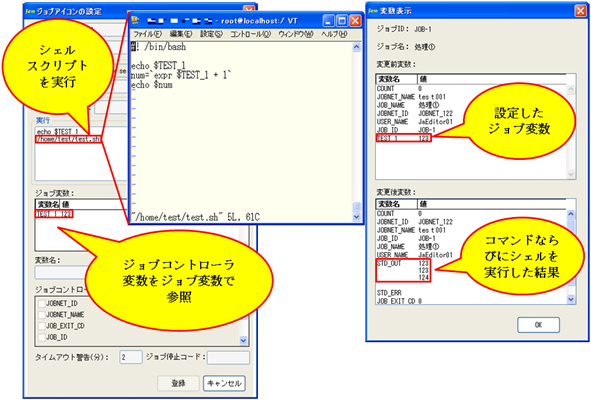Click the キャンセル button
The image size is (591, 400).
[x=224, y=383]
